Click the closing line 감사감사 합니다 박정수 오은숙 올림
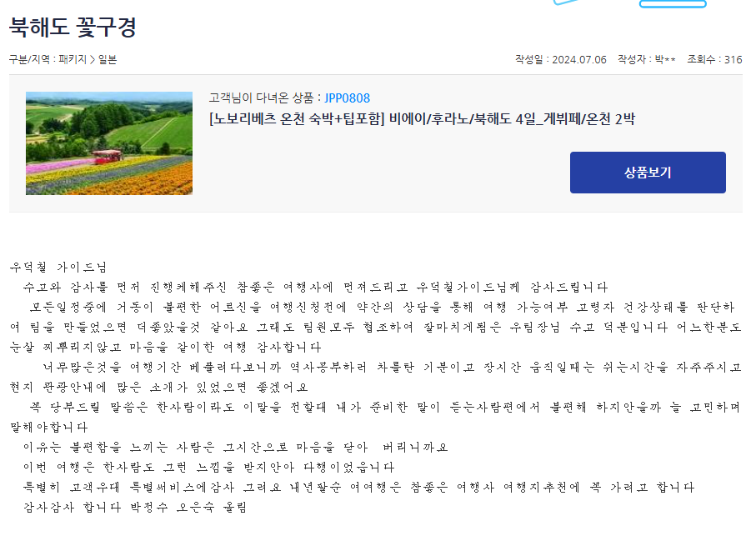 coord(135,507)
